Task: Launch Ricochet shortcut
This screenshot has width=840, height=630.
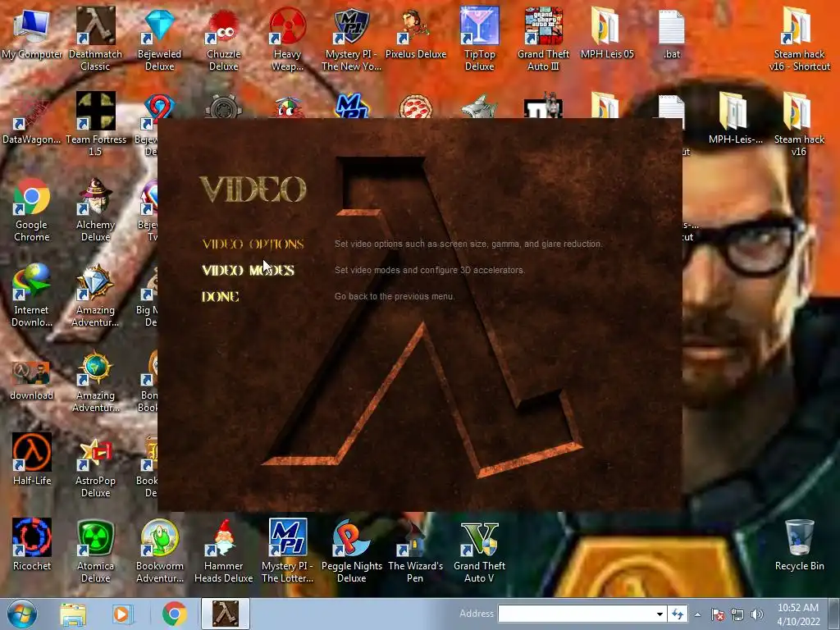Action: [x=32, y=545]
